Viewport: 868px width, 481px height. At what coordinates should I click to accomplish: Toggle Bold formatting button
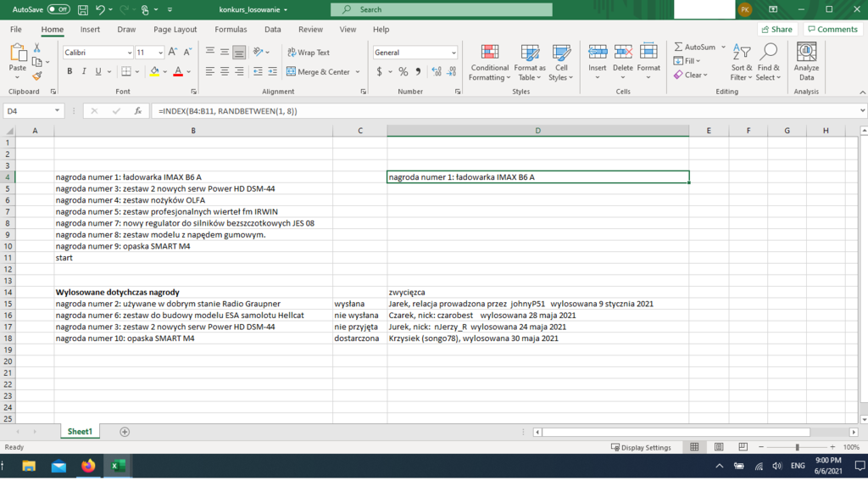pyautogui.click(x=70, y=72)
